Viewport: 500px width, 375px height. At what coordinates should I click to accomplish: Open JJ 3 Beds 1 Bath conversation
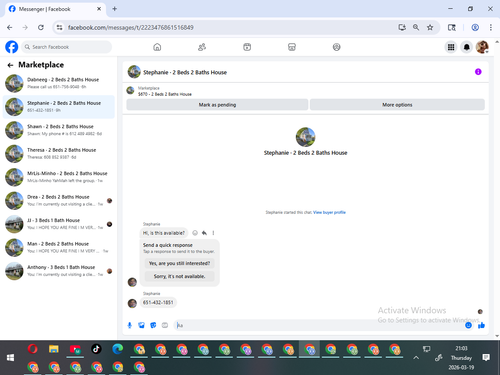tap(59, 224)
